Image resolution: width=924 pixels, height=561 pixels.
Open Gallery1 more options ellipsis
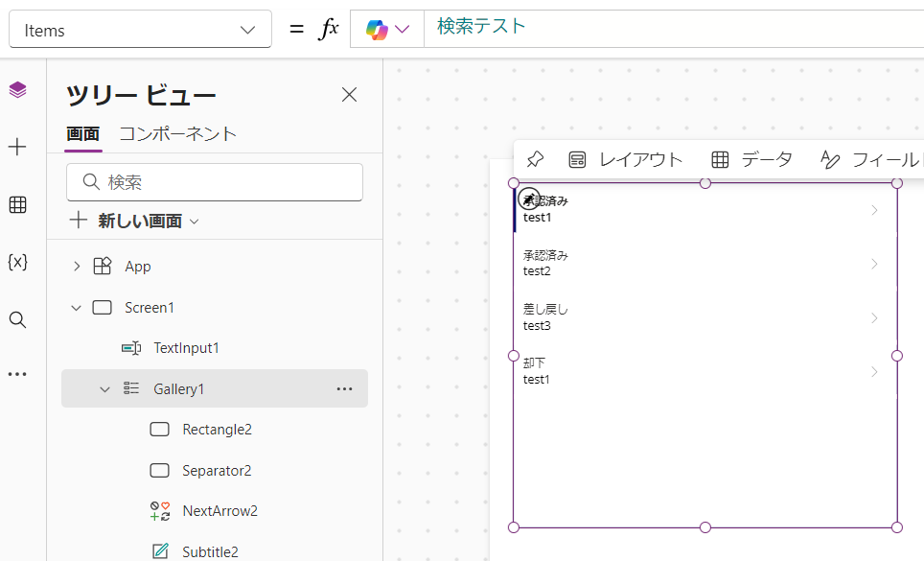[x=345, y=389]
